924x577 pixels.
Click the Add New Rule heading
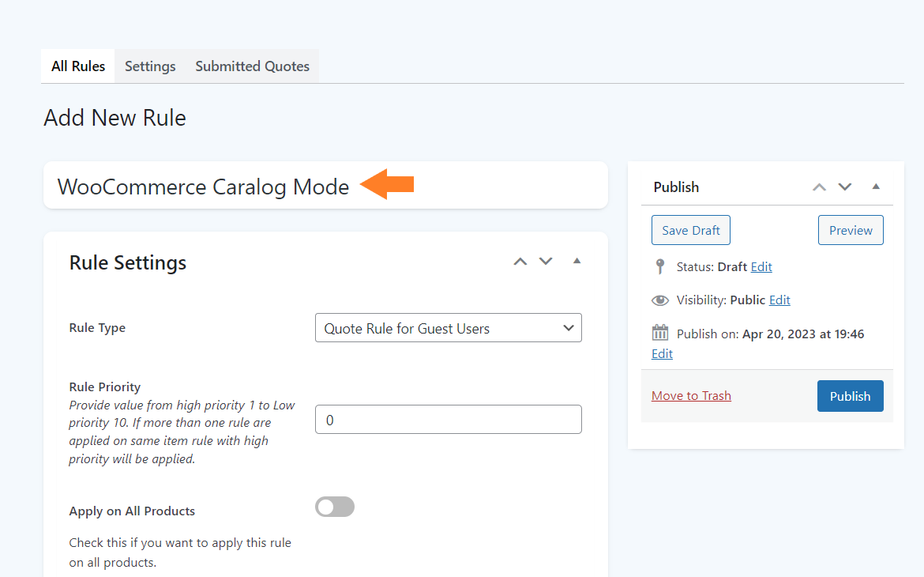(x=115, y=118)
